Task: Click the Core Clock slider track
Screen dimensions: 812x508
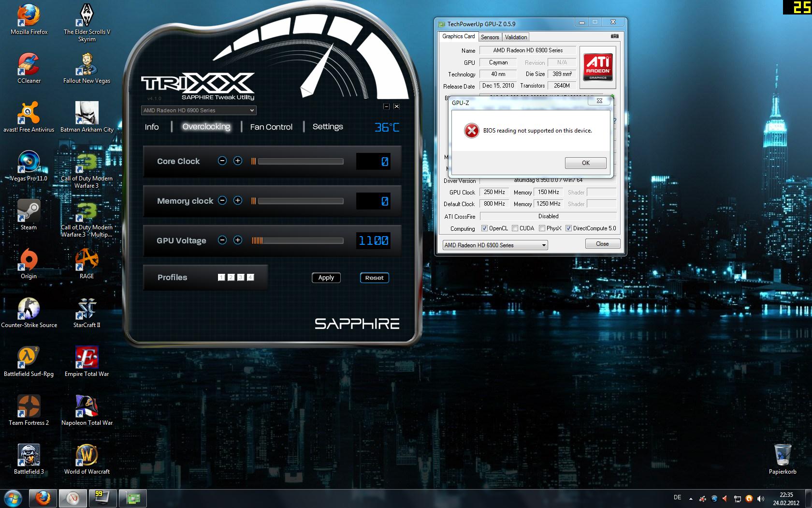Action: 297,161
